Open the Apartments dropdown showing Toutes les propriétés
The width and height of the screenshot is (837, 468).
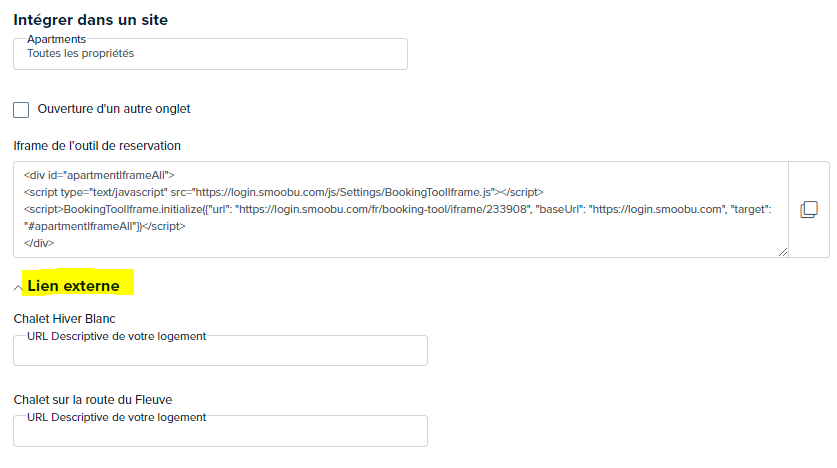tap(210, 54)
